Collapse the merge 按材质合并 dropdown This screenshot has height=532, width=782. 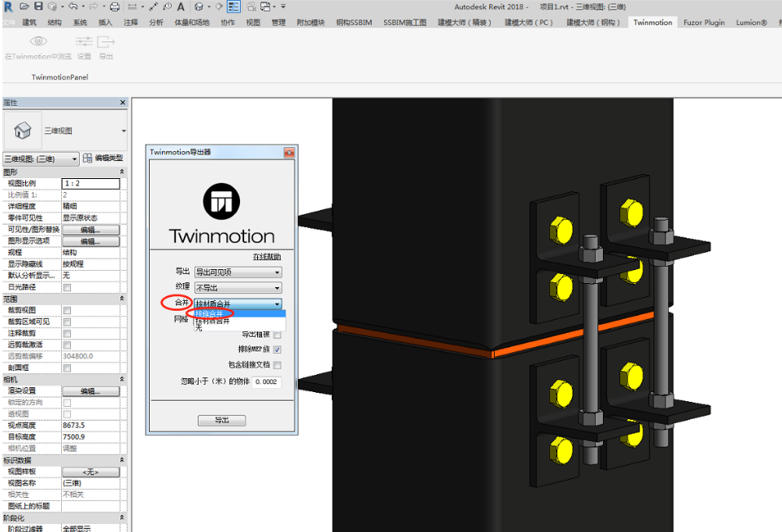pos(238,303)
